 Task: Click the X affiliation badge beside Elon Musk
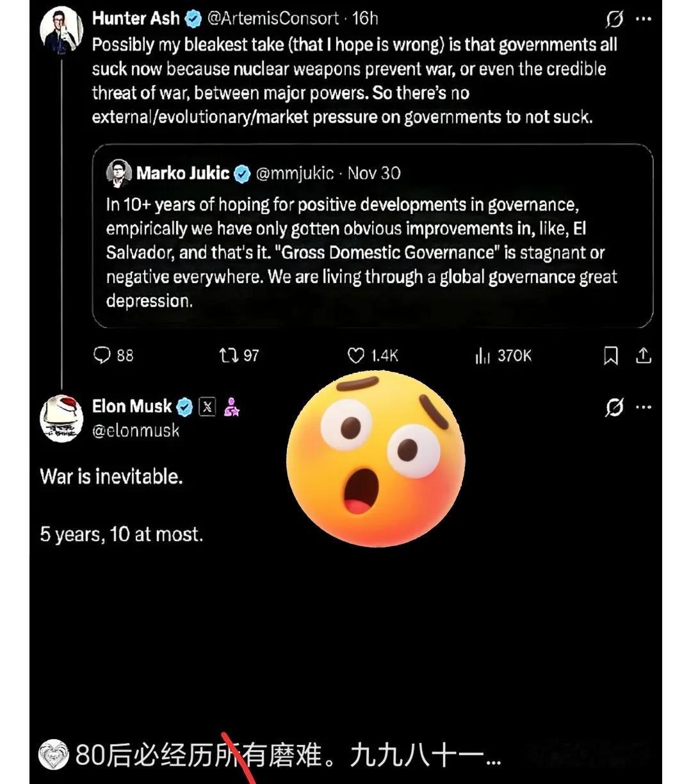pos(207,407)
